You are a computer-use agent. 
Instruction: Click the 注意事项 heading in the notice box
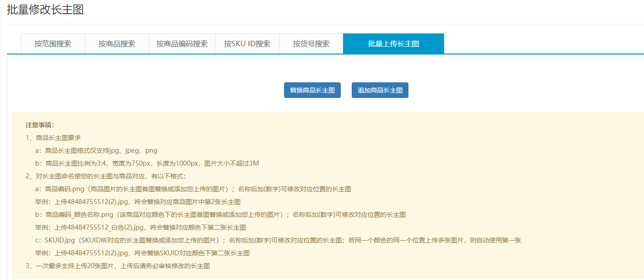(40, 125)
